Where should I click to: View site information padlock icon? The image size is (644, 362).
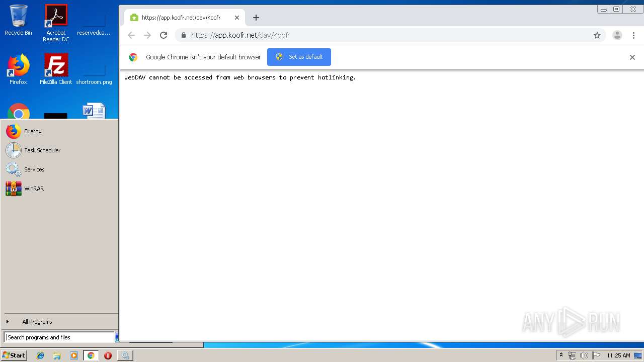tap(183, 35)
